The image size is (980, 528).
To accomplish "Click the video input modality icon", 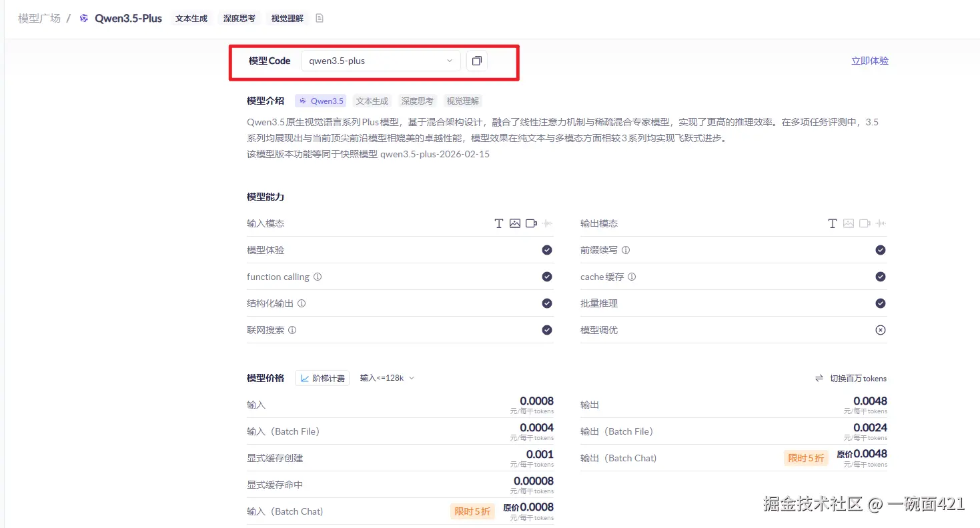I will 531,223.
